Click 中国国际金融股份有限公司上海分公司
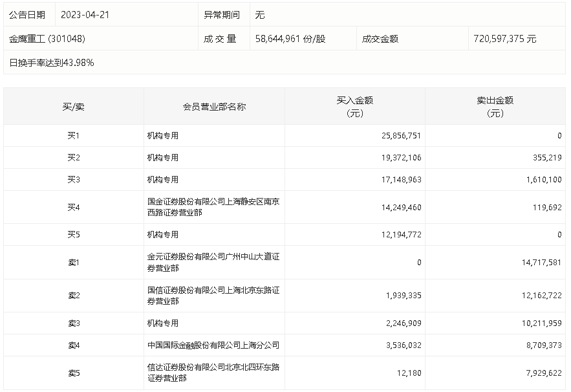571x392 pixels. [213, 345]
